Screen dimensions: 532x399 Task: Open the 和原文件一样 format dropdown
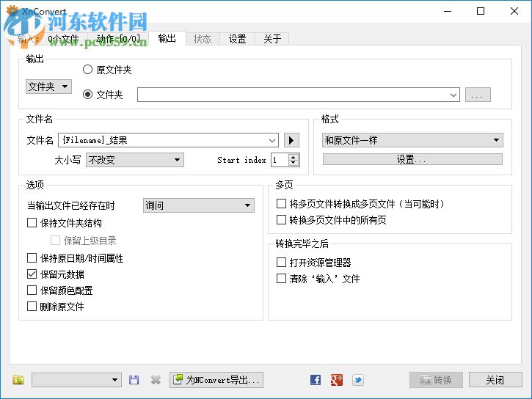coord(412,140)
